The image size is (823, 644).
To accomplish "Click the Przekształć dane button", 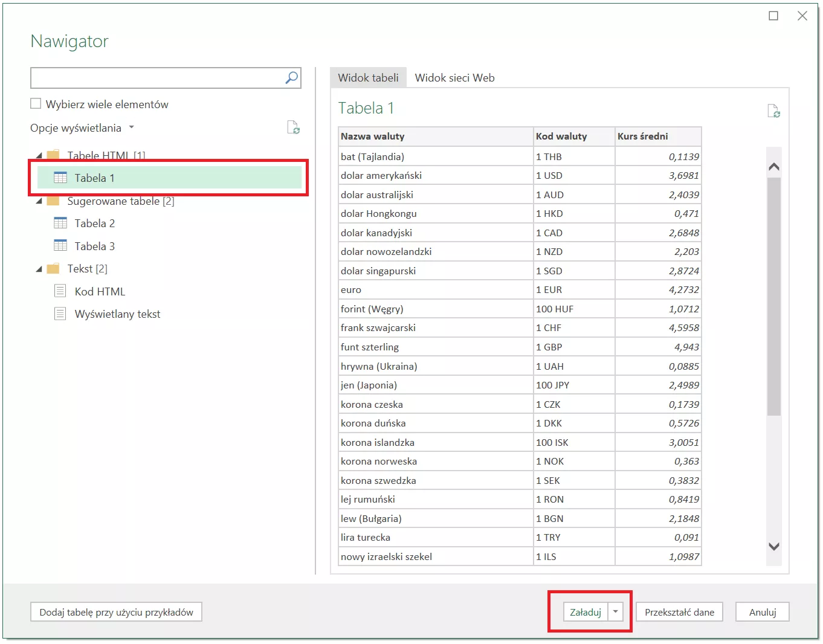I will click(679, 612).
